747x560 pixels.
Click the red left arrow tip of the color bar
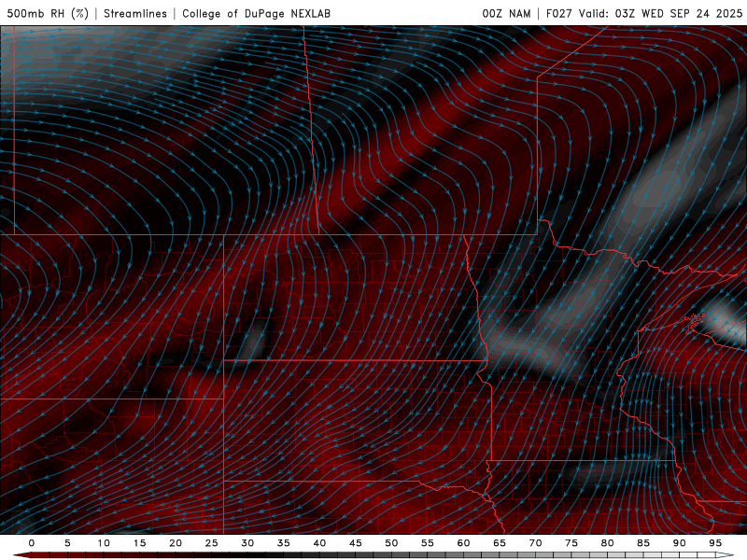pos(21,555)
